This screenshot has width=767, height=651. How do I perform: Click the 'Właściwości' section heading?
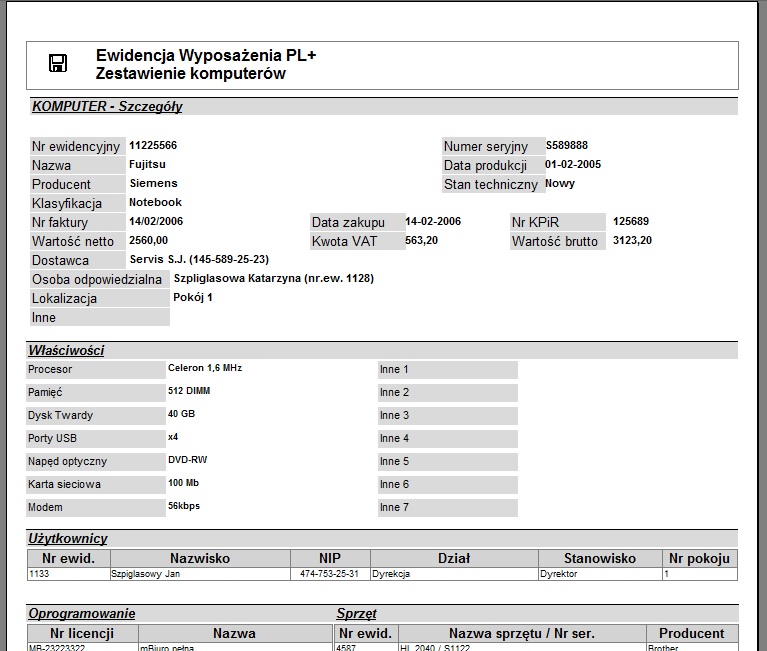click(x=66, y=350)
